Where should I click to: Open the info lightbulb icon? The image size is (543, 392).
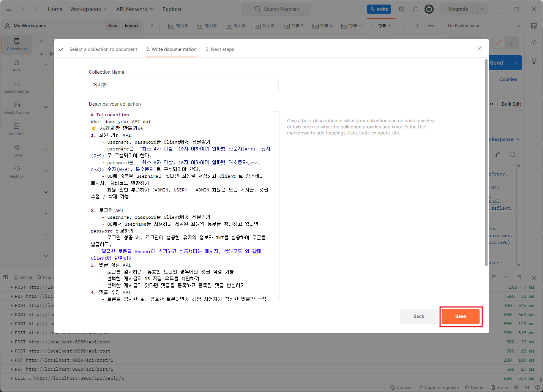(x=534, y=61)
